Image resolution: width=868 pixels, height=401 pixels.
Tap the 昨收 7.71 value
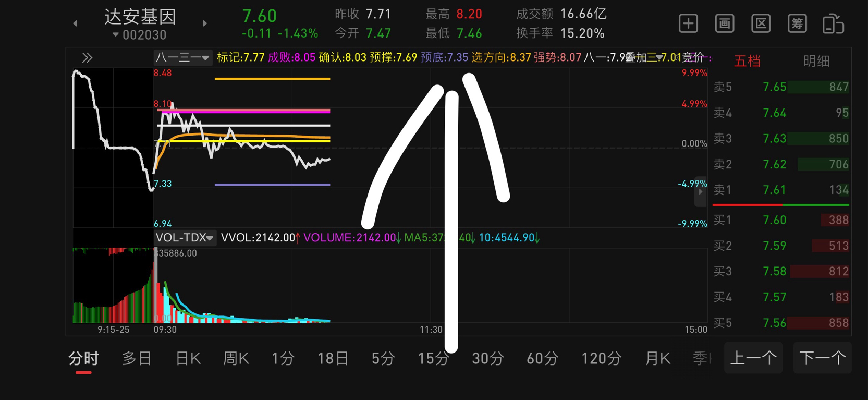tap(378, 14)
